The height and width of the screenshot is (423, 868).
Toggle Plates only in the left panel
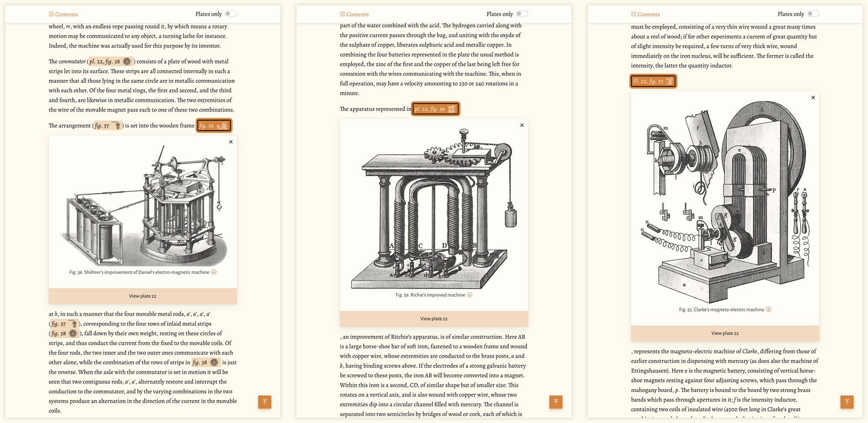point(230,14)
